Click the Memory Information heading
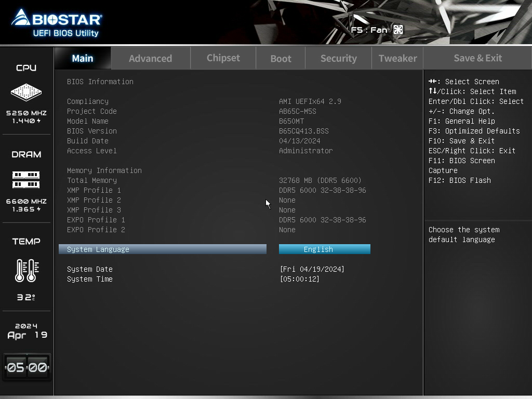The width and height of the screenshot is (532, 399). coord(104,170)
